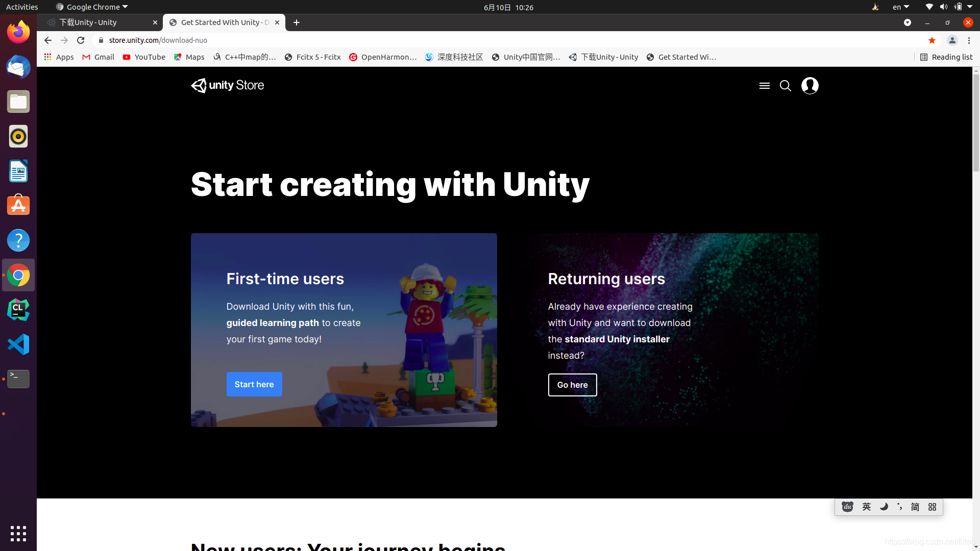The width and height of the screenshot is (980, 551).
Task: Open Visual Studio Code from the dock
Action: click(x=18, y=344)
